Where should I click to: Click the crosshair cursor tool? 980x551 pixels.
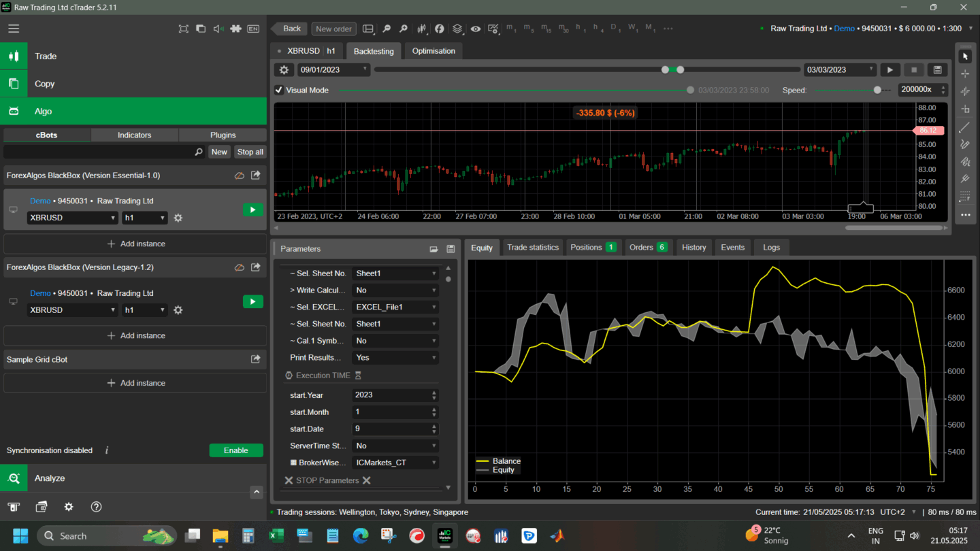(x=964, y=73)
